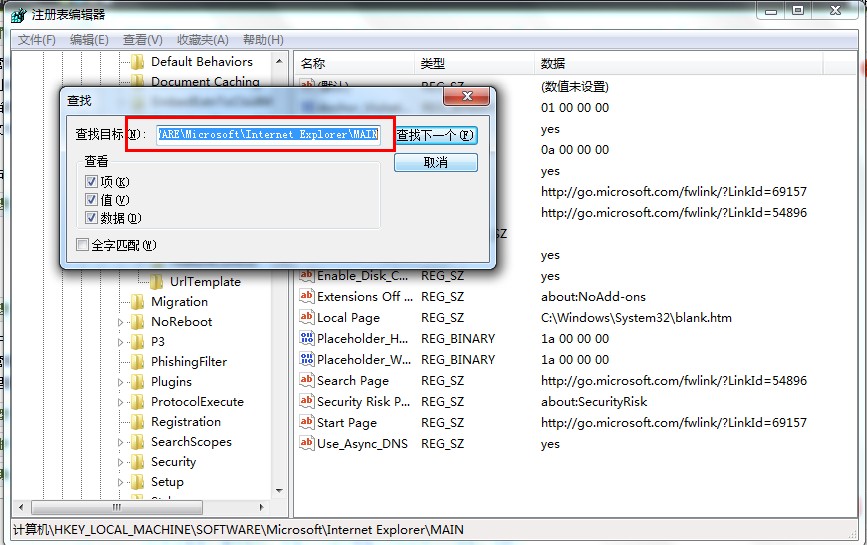Open the 文件(F) menu
The image size is (867, 545).
click(x=36, y=40)
